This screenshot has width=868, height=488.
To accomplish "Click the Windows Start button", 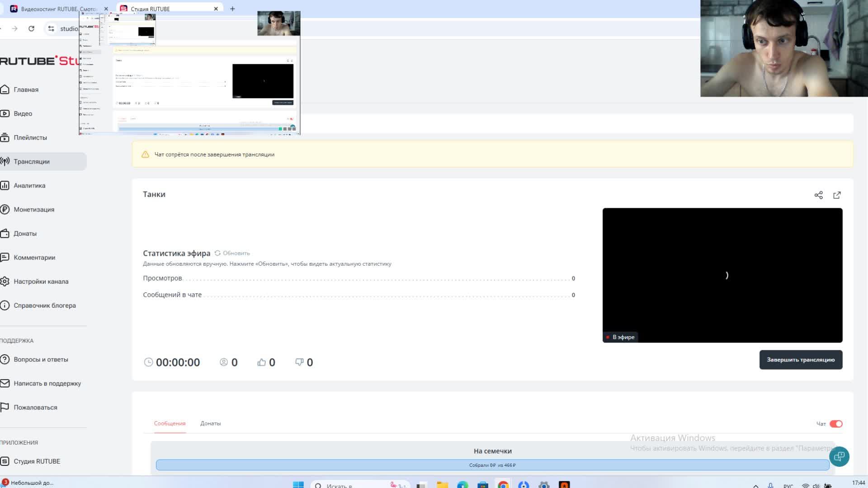I will [x=298, y=485].
